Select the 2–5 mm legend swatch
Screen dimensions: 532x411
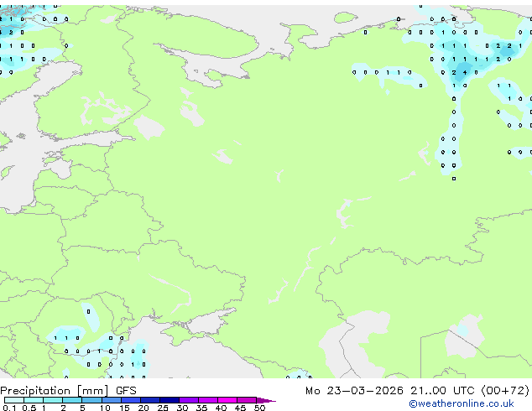click(x=72, y=400)
